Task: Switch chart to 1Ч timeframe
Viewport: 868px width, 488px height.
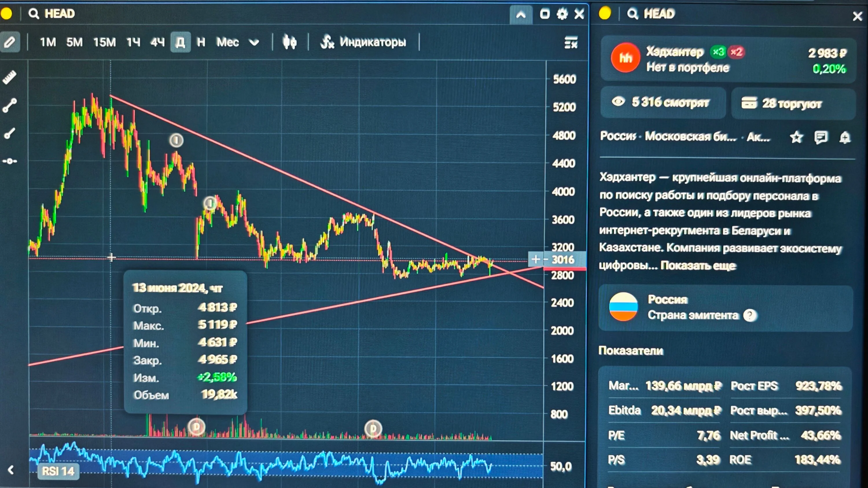Action: (133, 42)
